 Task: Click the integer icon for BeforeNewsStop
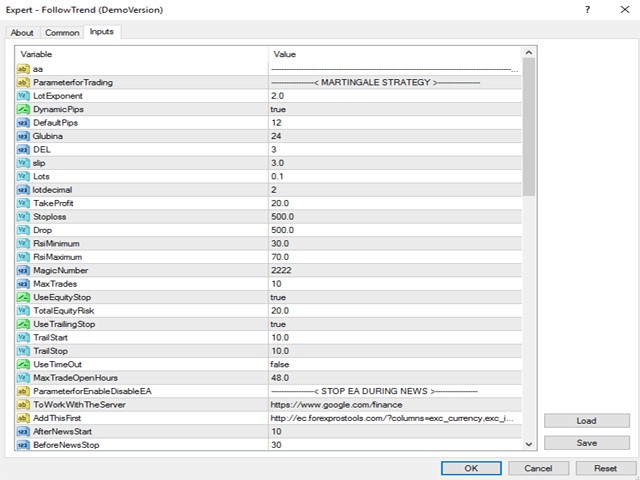click(23, 445)
